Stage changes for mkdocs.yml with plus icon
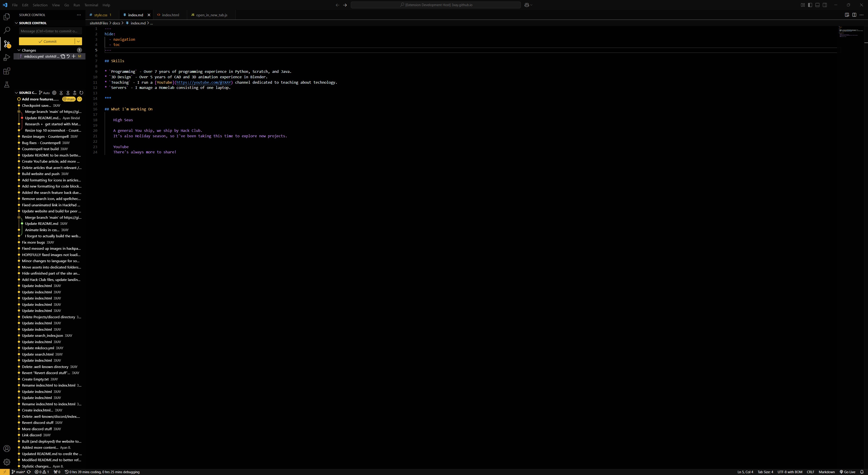Image resolution: width=868 pixels, height=475 pixels. coord(73,56)
